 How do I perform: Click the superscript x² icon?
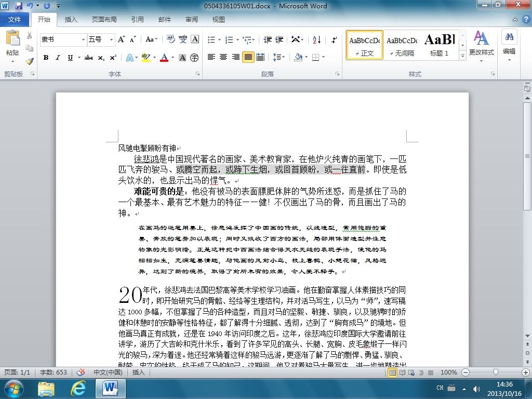pyautogui.click(x=113, y=58)
